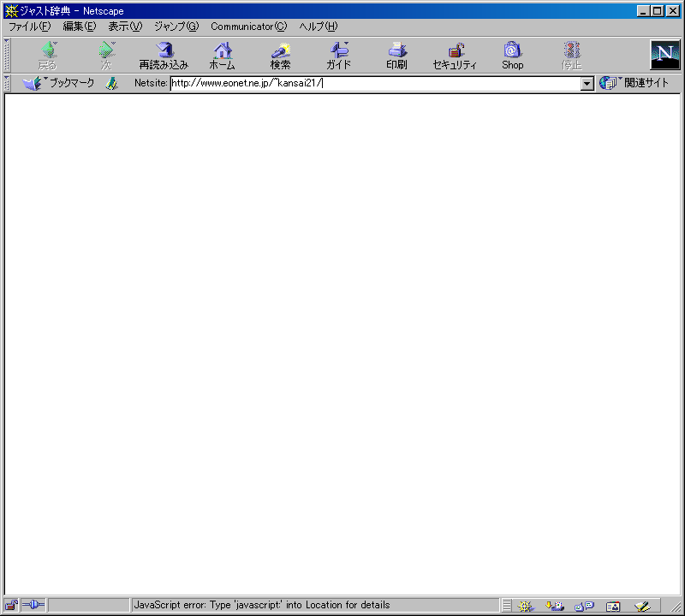
Task: Click the status bar progress indicator
Action: (x=89, y=605)
